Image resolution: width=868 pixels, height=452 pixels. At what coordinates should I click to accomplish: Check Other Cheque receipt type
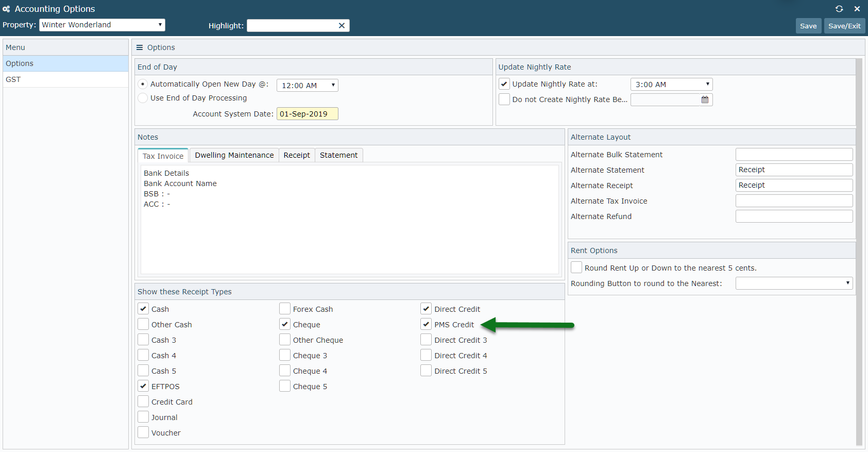click(x=285, y=340)
